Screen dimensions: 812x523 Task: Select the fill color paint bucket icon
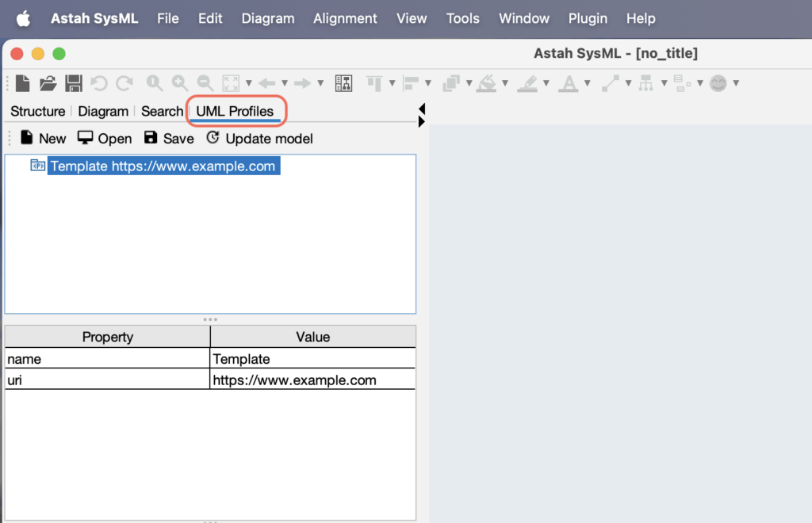coord(487,82)
